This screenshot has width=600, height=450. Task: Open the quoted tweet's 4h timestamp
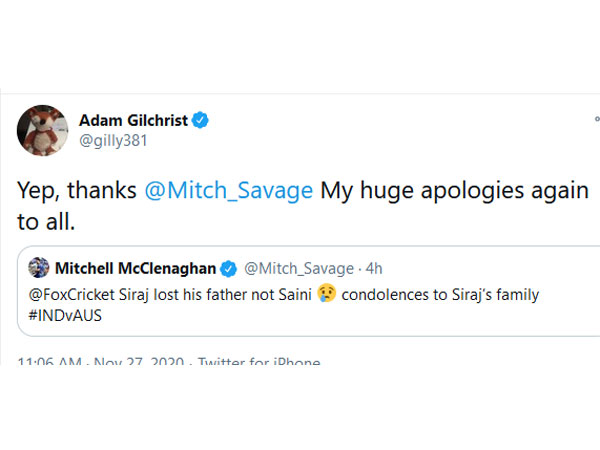(371, 268)
